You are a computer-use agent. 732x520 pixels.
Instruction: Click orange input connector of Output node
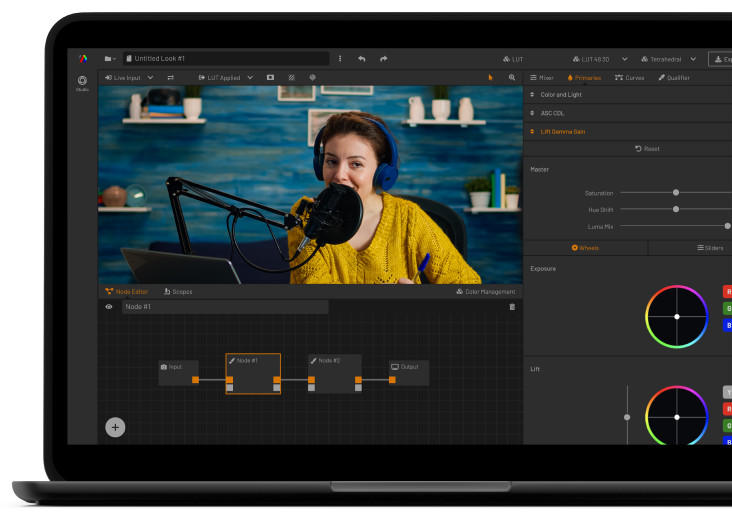[392, 380]
